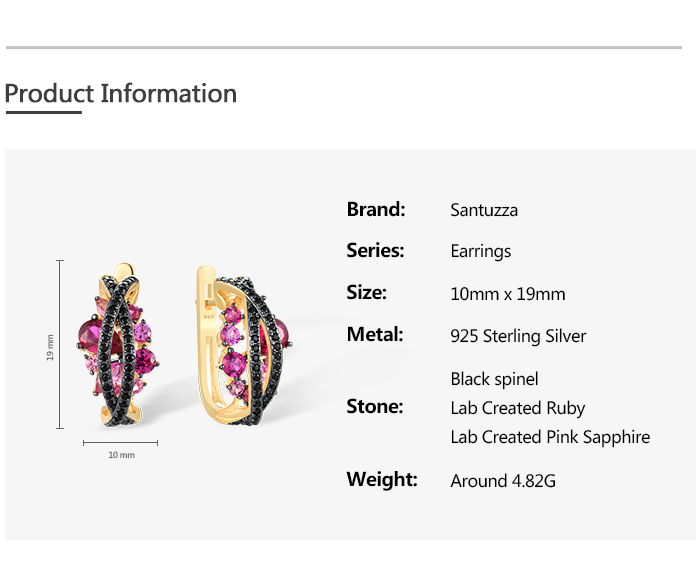Click the Series: field label
700x588 pixels.
click(375, 251)
